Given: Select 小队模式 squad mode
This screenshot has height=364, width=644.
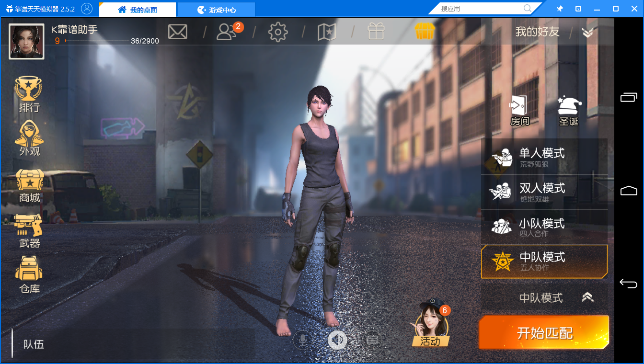Looking at the screenshot, I should (544, 227).
